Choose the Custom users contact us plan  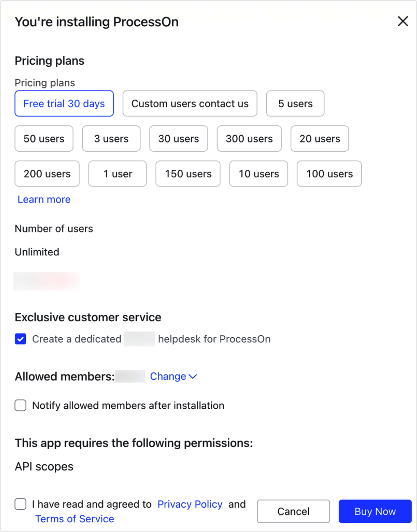pos(190,103)
